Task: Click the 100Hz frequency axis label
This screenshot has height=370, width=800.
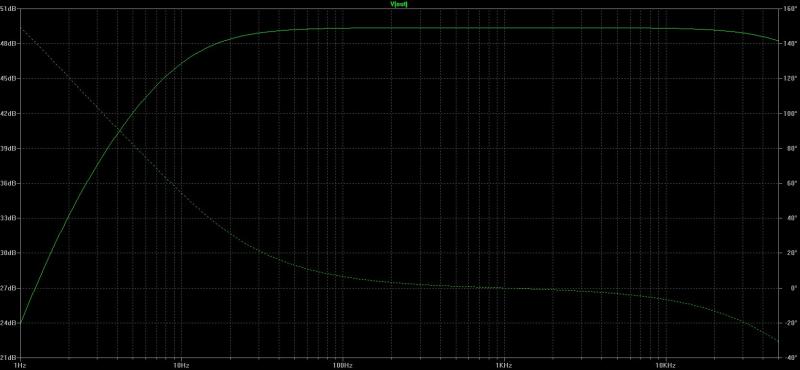Action: (x=343, y=365)
